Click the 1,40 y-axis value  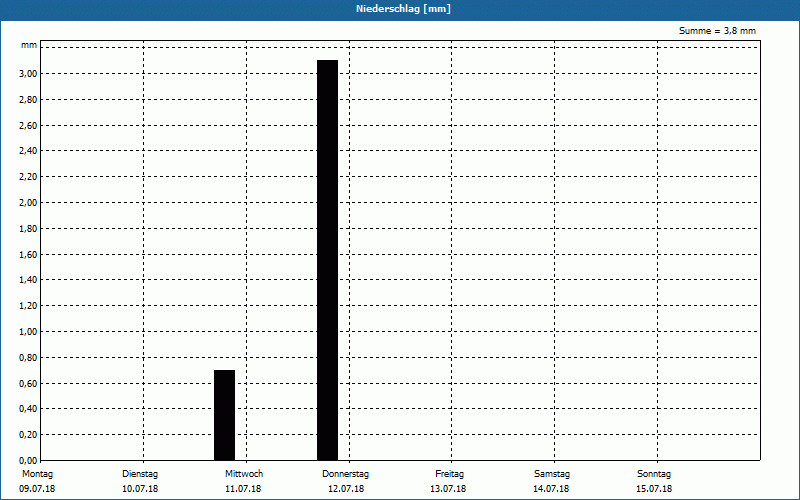coord(28,280)
